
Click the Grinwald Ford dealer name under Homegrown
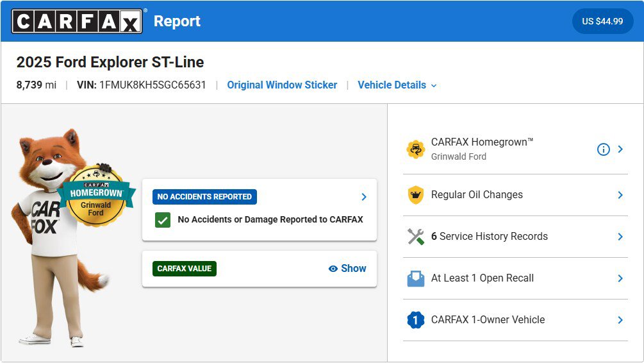click(x=458, y=156)
